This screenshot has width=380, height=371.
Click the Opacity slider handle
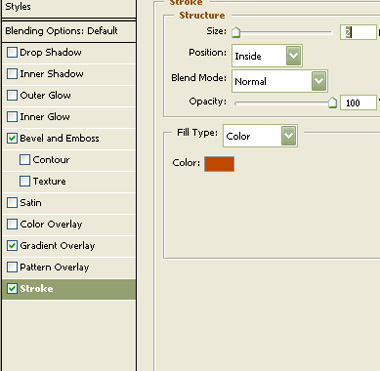pos(332,103)
